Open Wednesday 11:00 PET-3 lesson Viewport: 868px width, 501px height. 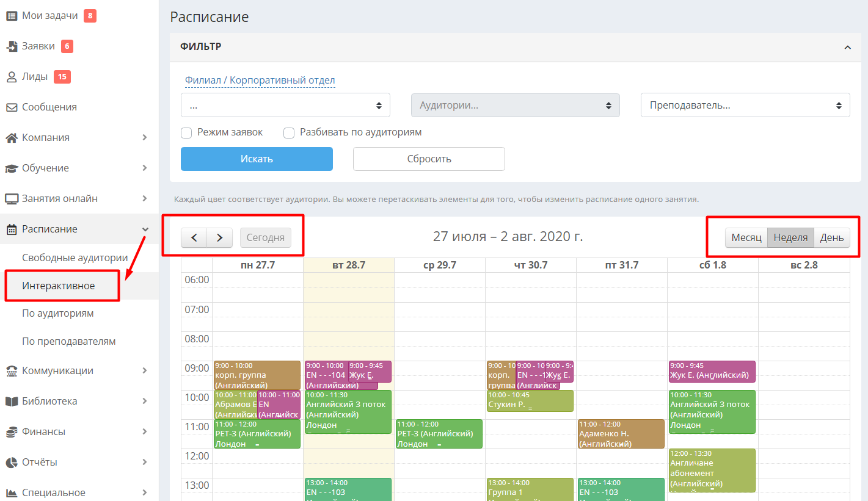439,434
